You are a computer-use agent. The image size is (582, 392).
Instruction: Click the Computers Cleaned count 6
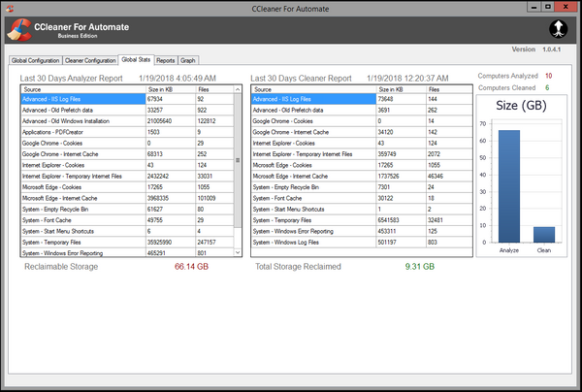pyautogui.click(x=547, y=87)
